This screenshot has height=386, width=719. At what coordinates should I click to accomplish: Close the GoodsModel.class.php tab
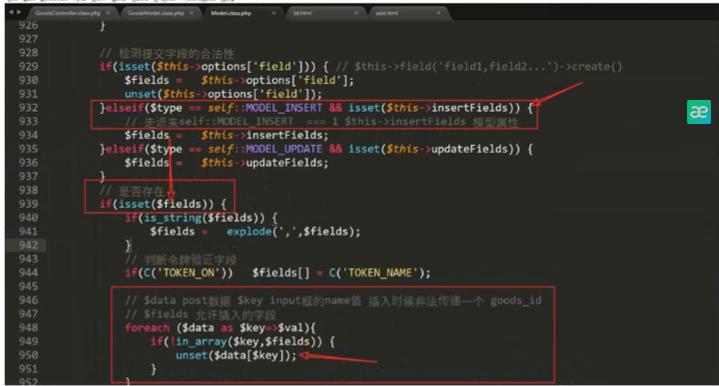pyautogui.click(x=191, y=13)
